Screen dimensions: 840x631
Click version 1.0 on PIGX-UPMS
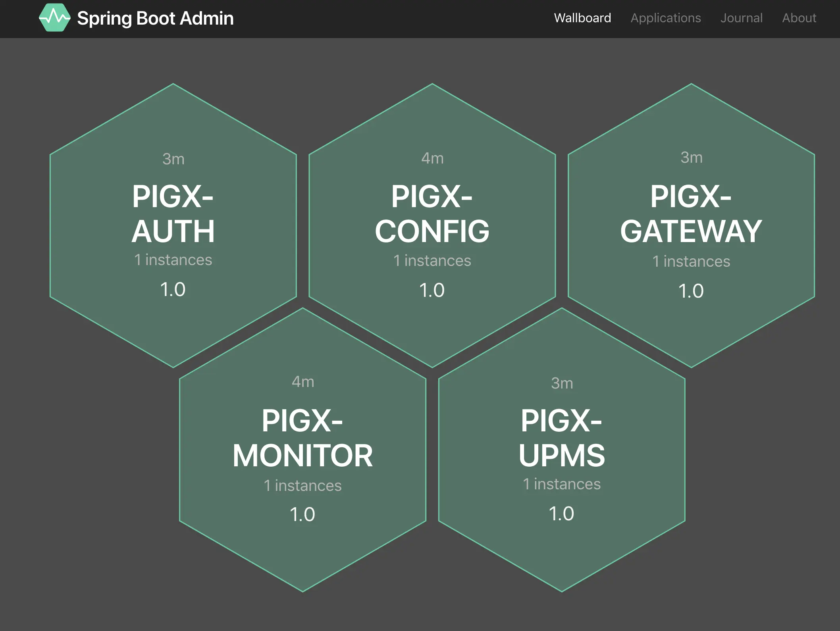(561, 514)
